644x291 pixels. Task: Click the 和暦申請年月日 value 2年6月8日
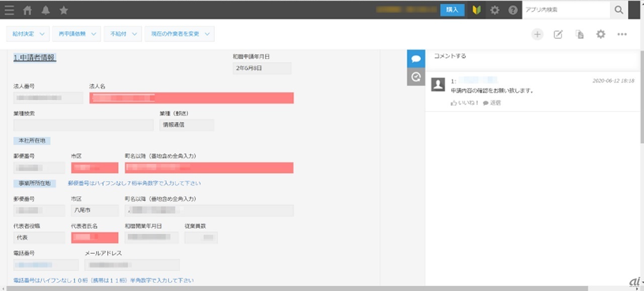[x=262, y=68]
